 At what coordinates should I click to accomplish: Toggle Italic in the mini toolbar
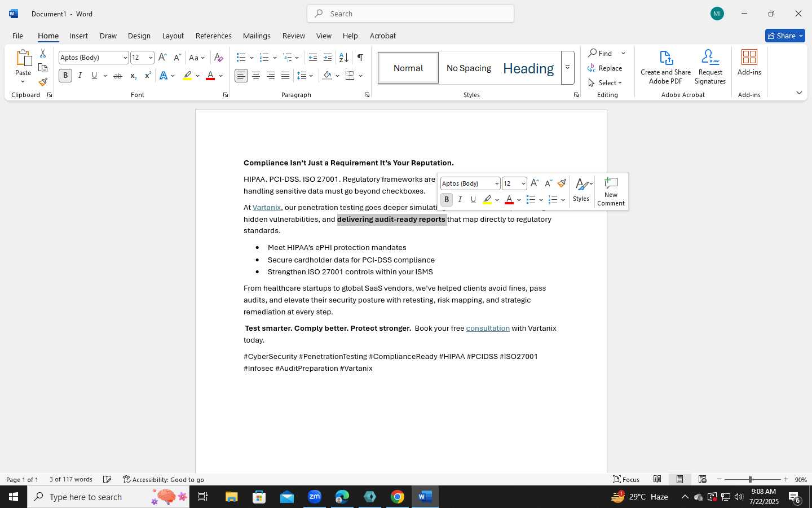tap(460, 199)
